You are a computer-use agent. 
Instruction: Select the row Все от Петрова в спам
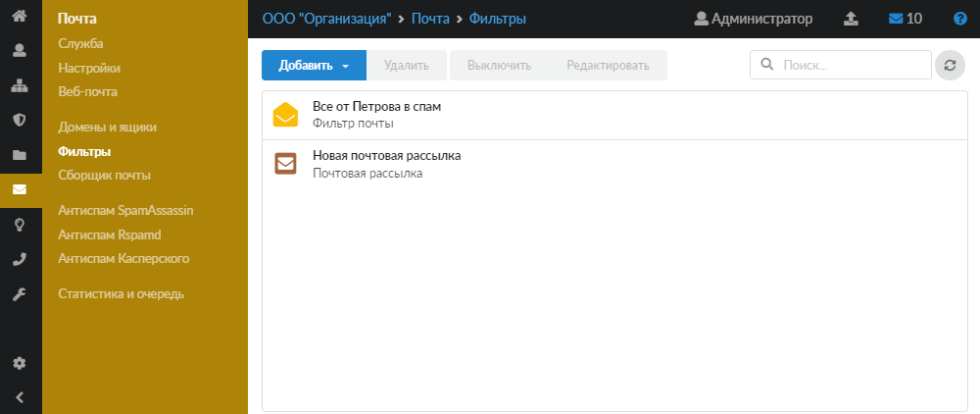pos(615,115)
